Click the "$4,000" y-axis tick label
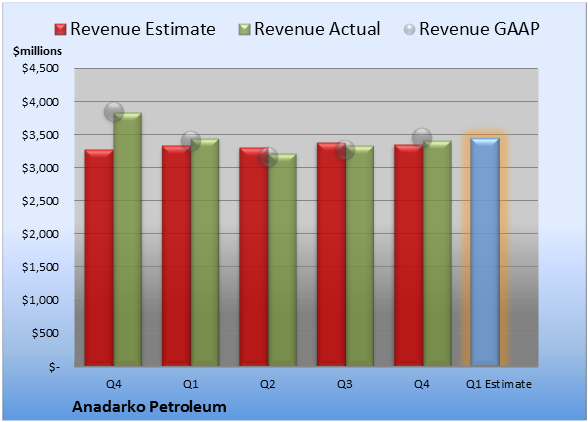 pyautogui.click(x=40, y=102)
